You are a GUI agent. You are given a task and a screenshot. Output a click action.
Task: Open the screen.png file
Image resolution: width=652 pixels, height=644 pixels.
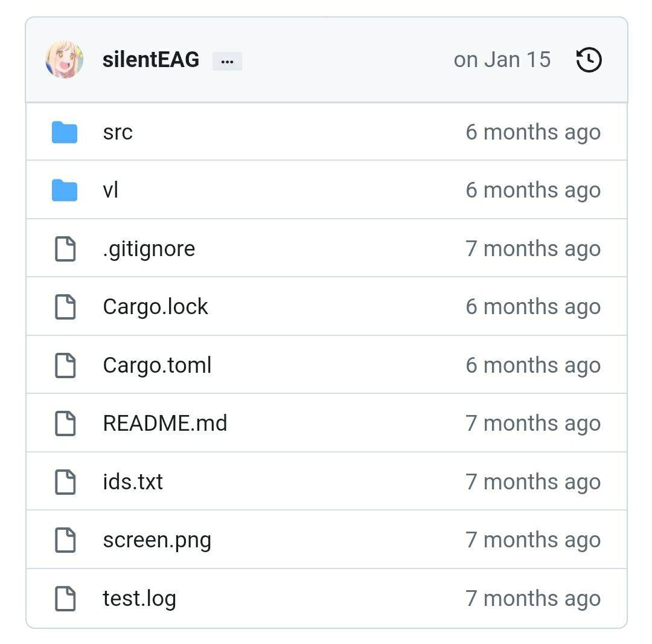point(157,541)
